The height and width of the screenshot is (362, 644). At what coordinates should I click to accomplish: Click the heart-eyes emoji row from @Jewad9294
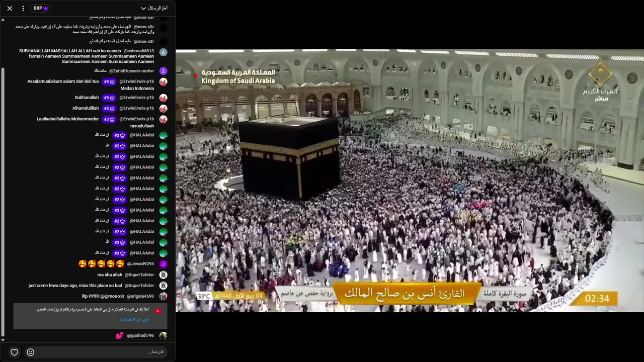(101, 264)
